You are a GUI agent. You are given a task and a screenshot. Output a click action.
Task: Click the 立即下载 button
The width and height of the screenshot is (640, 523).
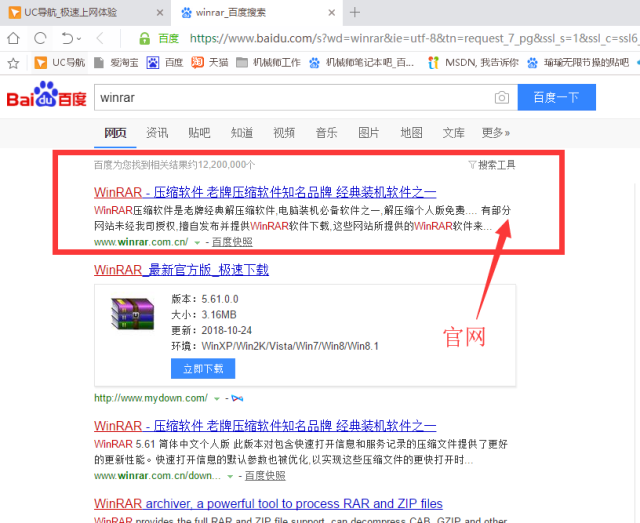click(203, 369)
